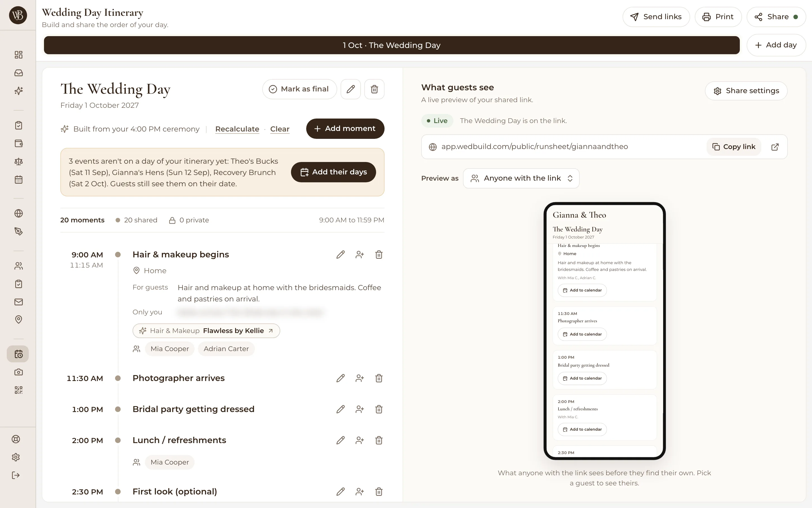
Task: Select the 1 Oct · The Wedding Day tab
Action: click(392, 45)
